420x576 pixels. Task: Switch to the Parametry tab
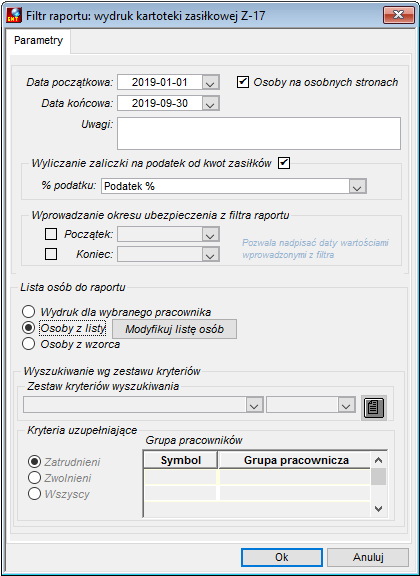coord(38,40)
